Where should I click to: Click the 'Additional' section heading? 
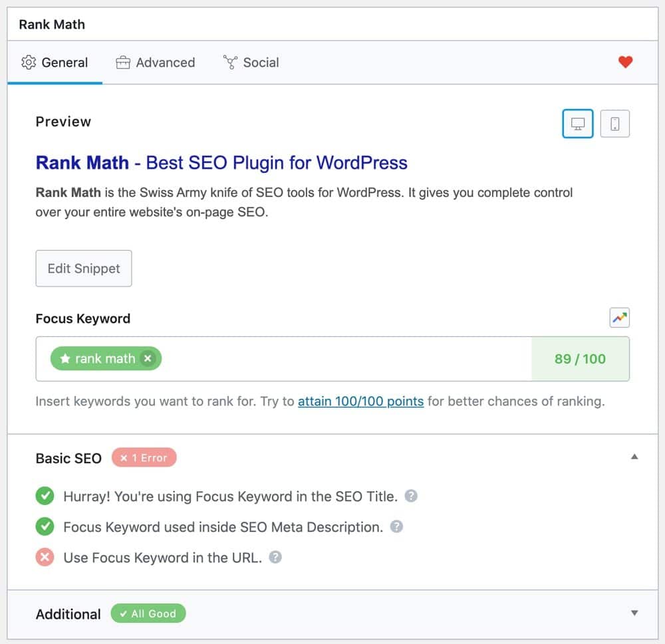click(x=68, y=614)
